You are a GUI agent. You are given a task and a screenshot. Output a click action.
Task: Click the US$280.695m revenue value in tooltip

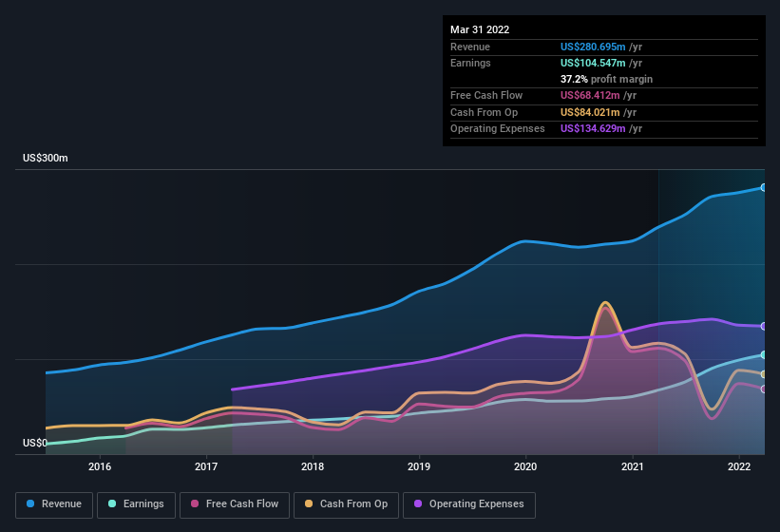coord(594,47)
